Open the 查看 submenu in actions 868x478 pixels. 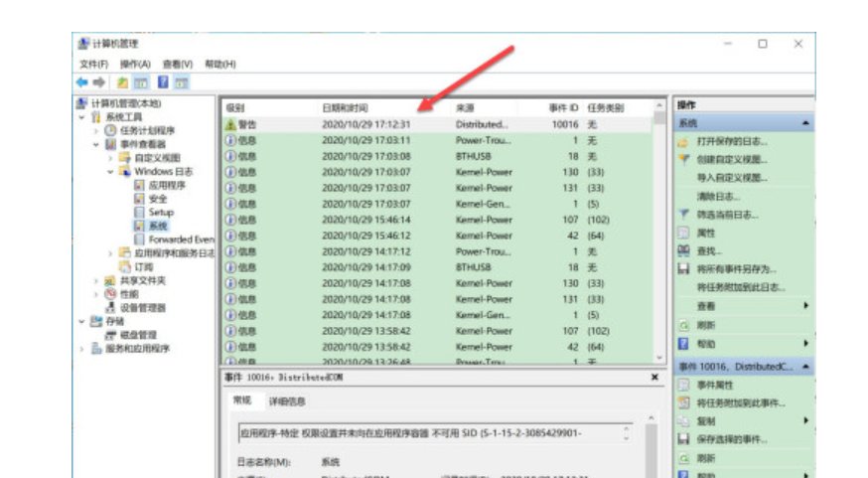click(x=806, y=306)
